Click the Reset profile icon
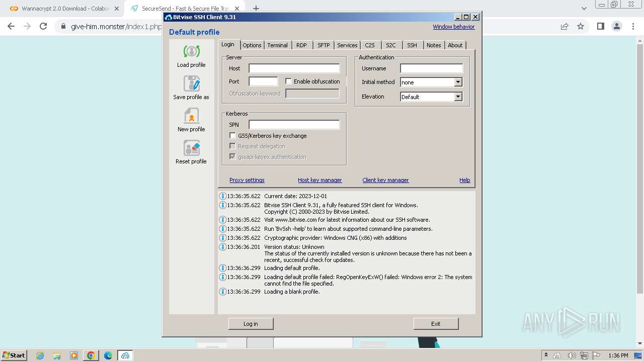Viewport: 644px width, 362px height. point(191,148)
